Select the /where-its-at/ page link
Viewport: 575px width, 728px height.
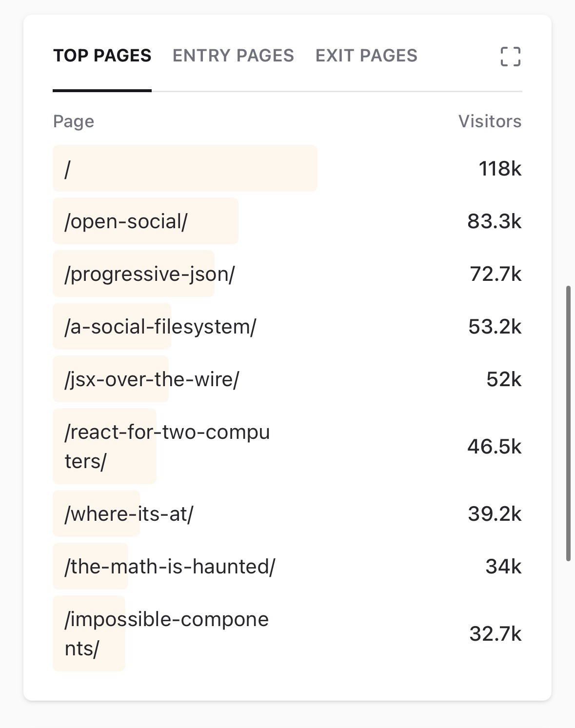(x=129, y=514)
